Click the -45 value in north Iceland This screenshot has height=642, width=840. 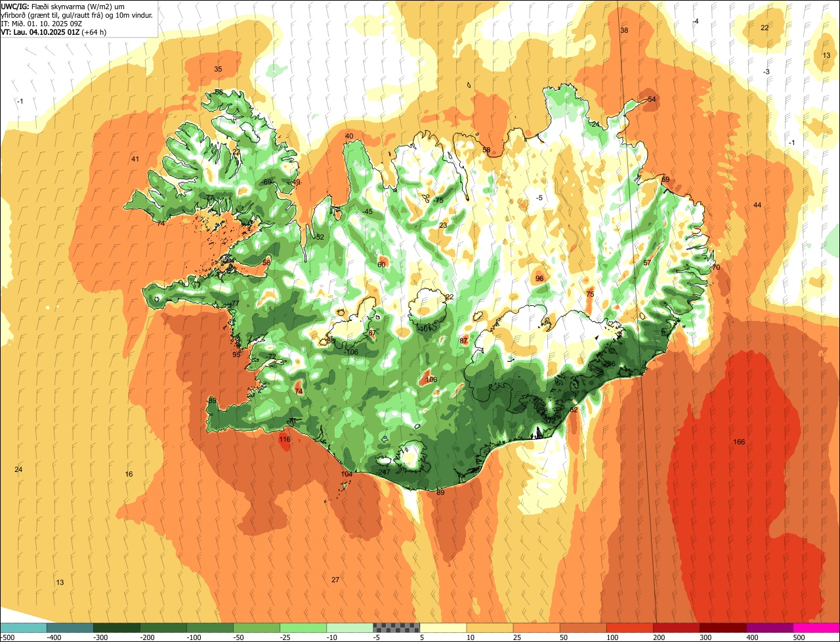coord(367,211)
